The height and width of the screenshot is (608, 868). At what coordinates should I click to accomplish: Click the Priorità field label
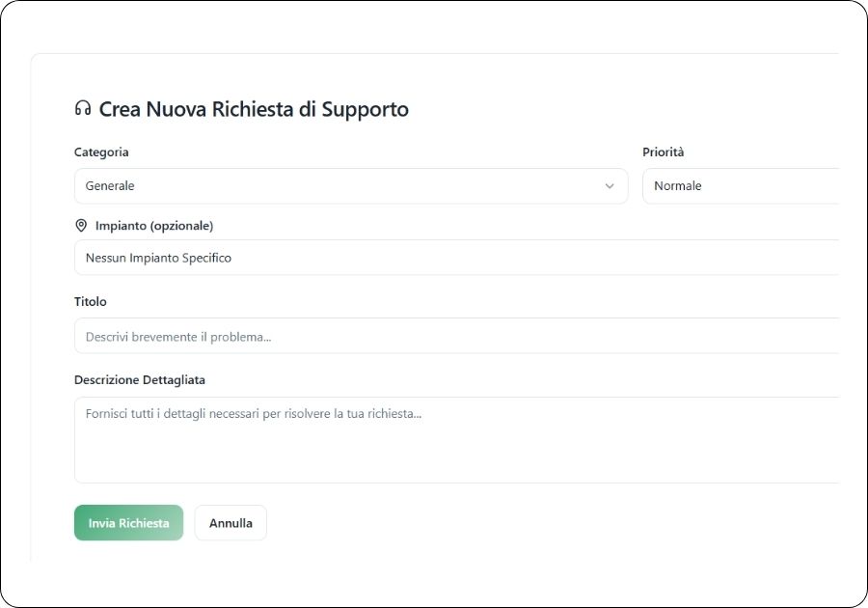point(664,152)
